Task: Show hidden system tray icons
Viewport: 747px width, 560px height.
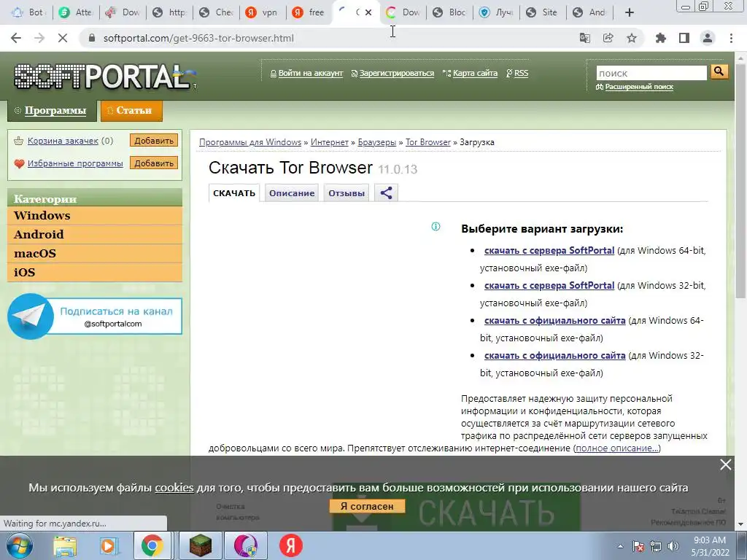Action: [620, 546]
